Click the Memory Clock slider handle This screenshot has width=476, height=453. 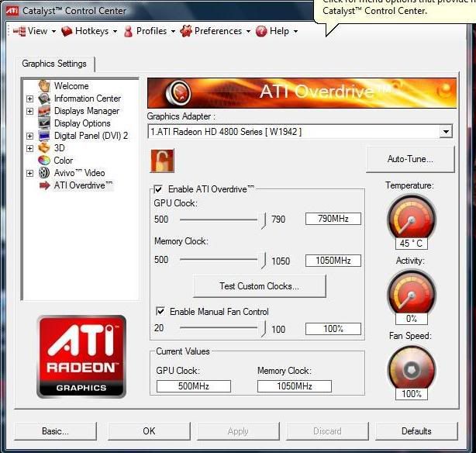click(264, 261)
